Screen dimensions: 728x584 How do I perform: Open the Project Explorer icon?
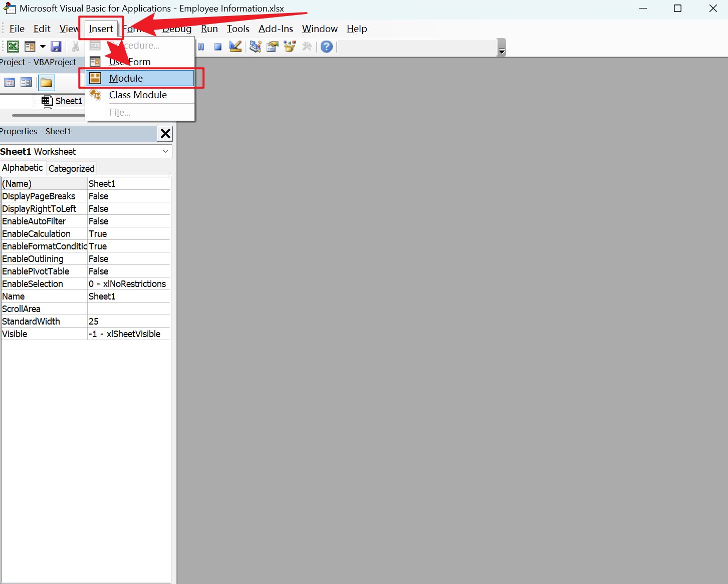[x=255, y=47]
